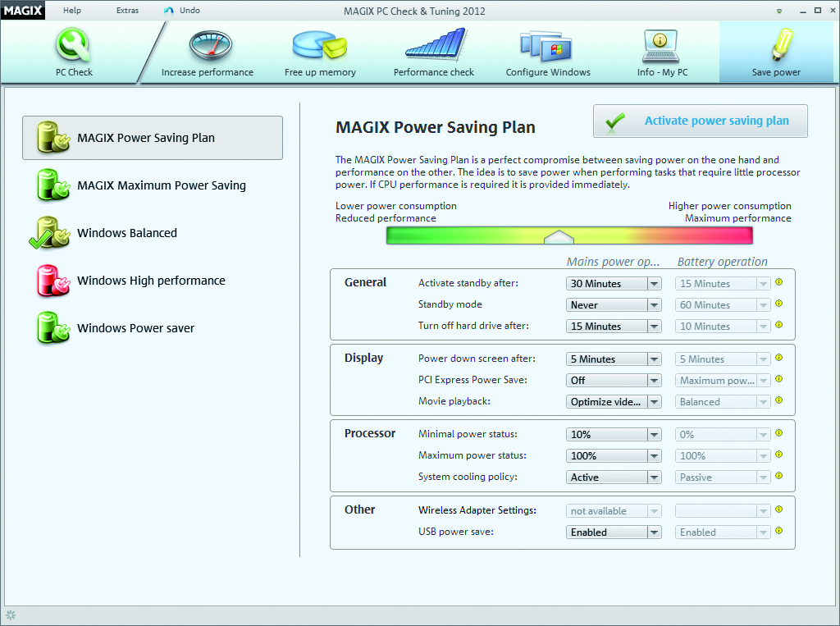
Task: Select MAGIX Power Saving Plan profile
Action: pyautogui.click(x=152, y=138)
